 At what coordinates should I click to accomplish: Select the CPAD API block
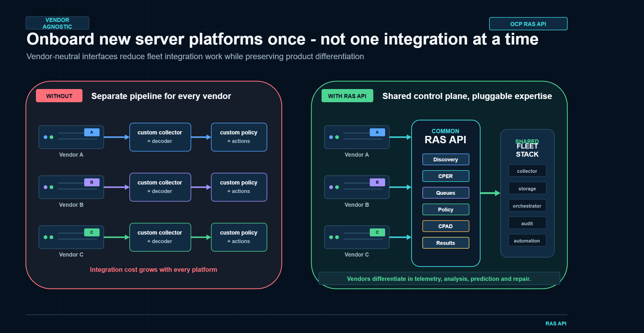(446, 226)
